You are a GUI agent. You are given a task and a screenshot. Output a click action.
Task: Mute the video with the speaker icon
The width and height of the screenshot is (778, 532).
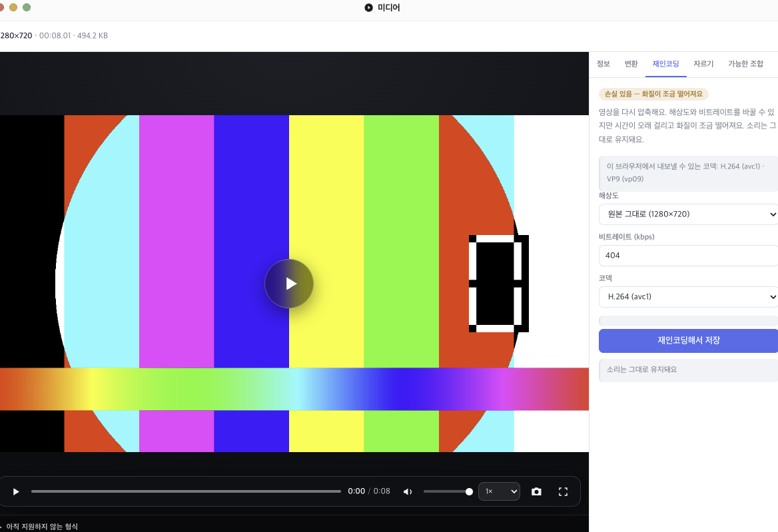[x=408, y=491]
